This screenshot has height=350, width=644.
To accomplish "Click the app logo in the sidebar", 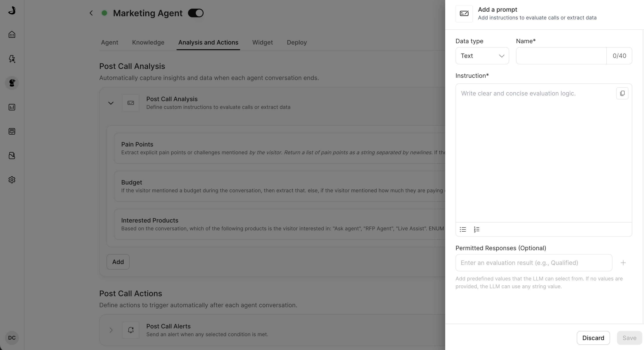I will [12, 10].
